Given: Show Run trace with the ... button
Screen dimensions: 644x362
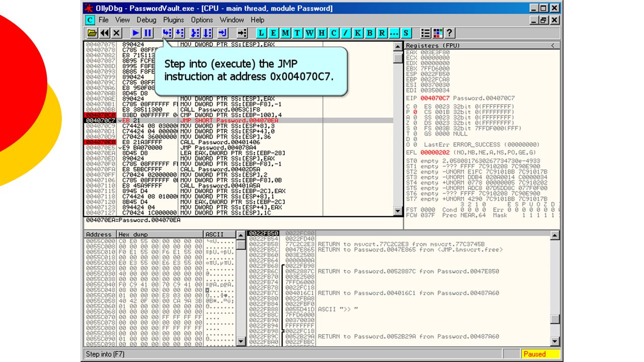Looking at the screenshot, I should (394, 33).
